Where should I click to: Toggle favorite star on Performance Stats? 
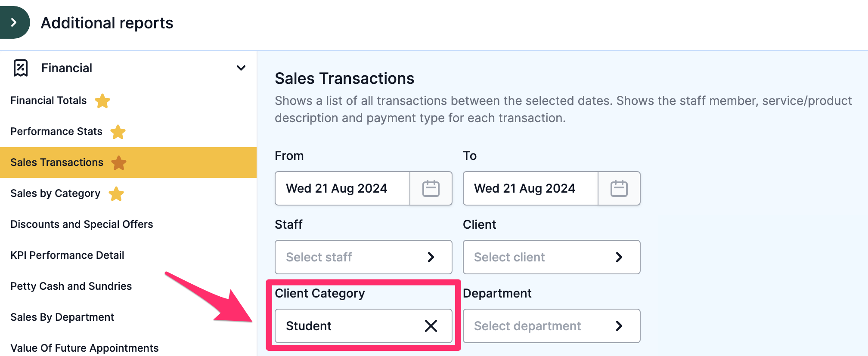(118, 132)
